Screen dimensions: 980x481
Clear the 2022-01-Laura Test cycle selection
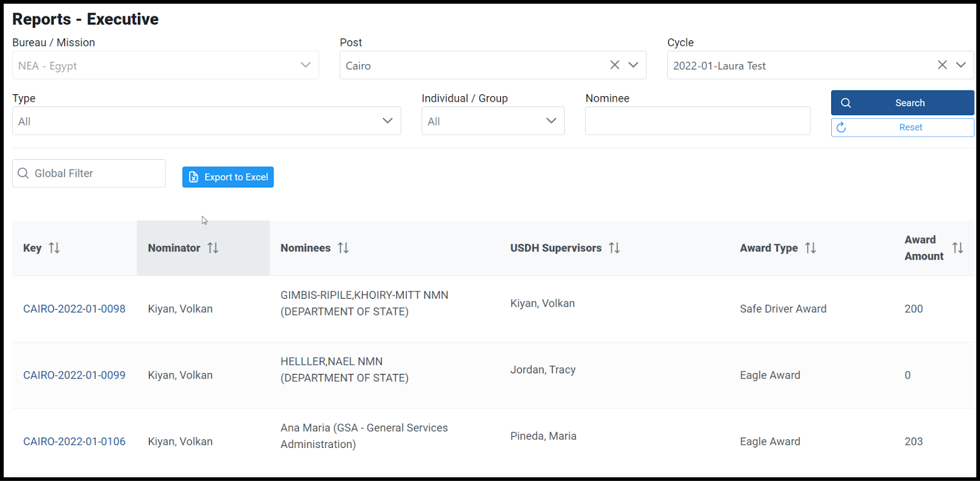coord(942,65)
